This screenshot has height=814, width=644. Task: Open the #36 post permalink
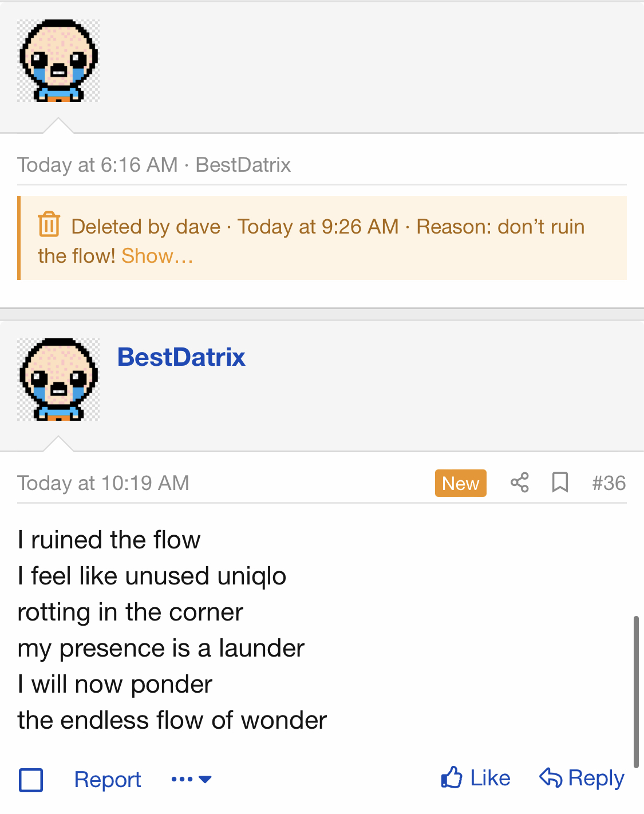click(x=609, y=483)
